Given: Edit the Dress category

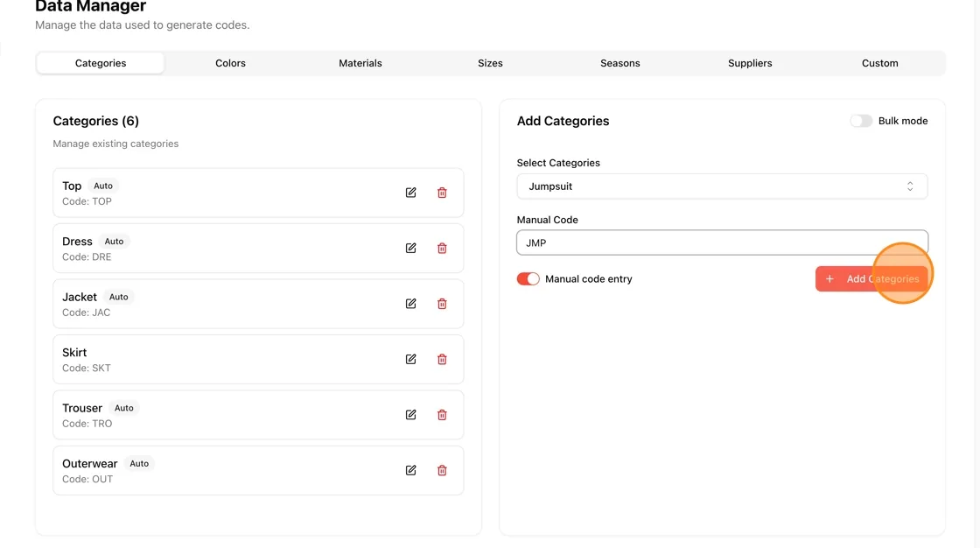Looking at the screenshot, I should pos(410,249).
